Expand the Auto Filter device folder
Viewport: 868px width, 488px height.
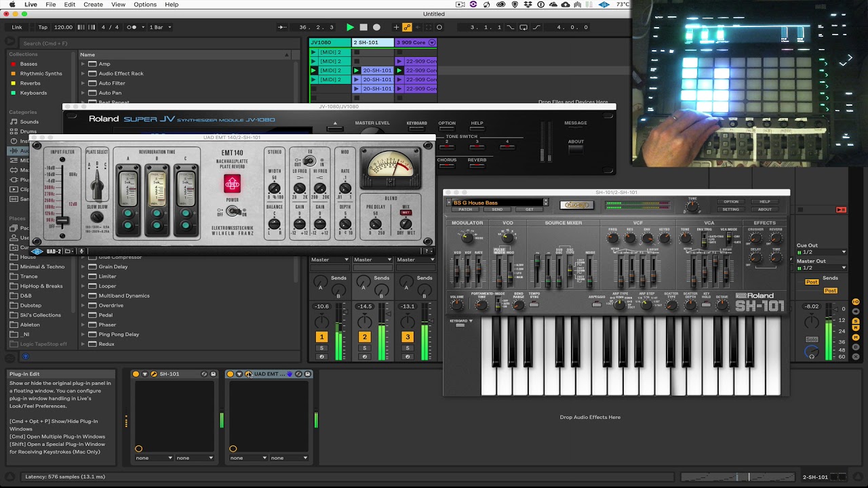[83, 83]
